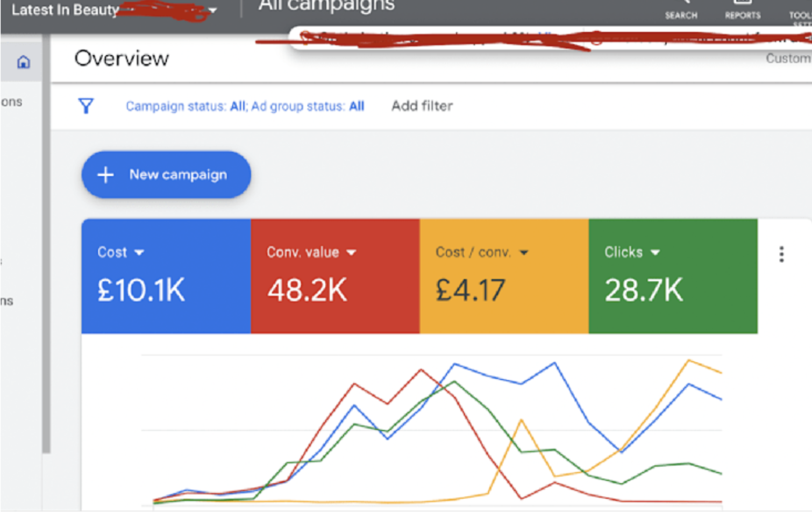The width and height of the screenshot is (812, 512).
Task: Expand the Cost / conv. metric dropdown
Action: (x=524, y=252)
